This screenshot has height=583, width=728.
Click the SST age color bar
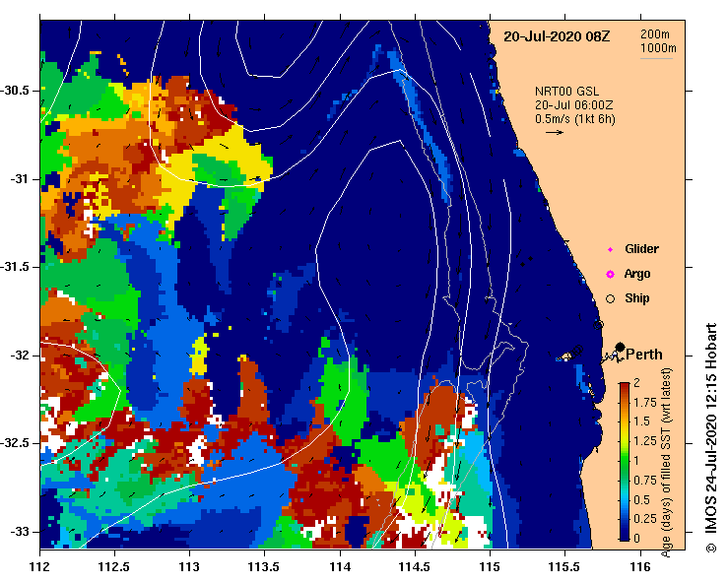625,462
